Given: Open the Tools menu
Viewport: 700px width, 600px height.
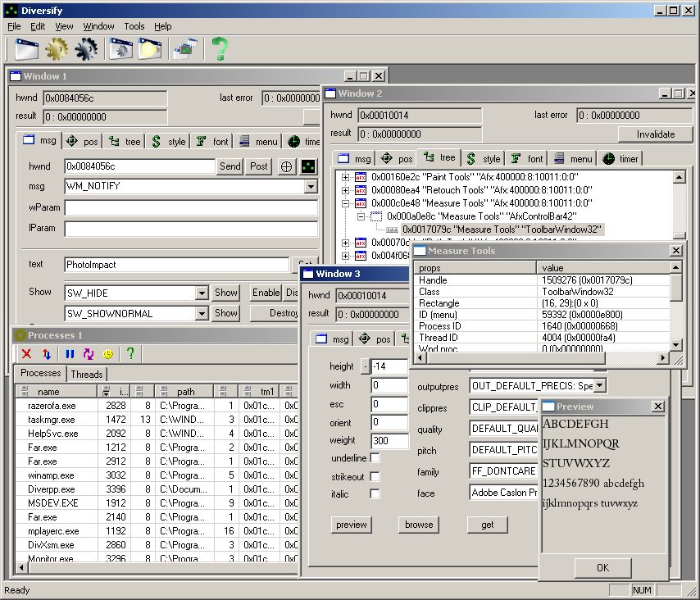Looking at the screenshot, I should click(134, 26).
